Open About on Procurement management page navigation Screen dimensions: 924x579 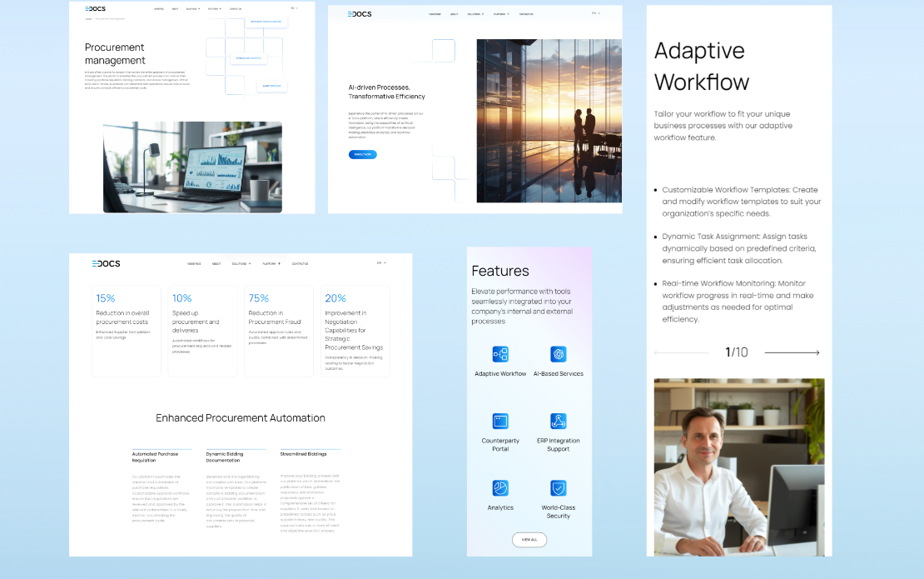click(175, 9)
